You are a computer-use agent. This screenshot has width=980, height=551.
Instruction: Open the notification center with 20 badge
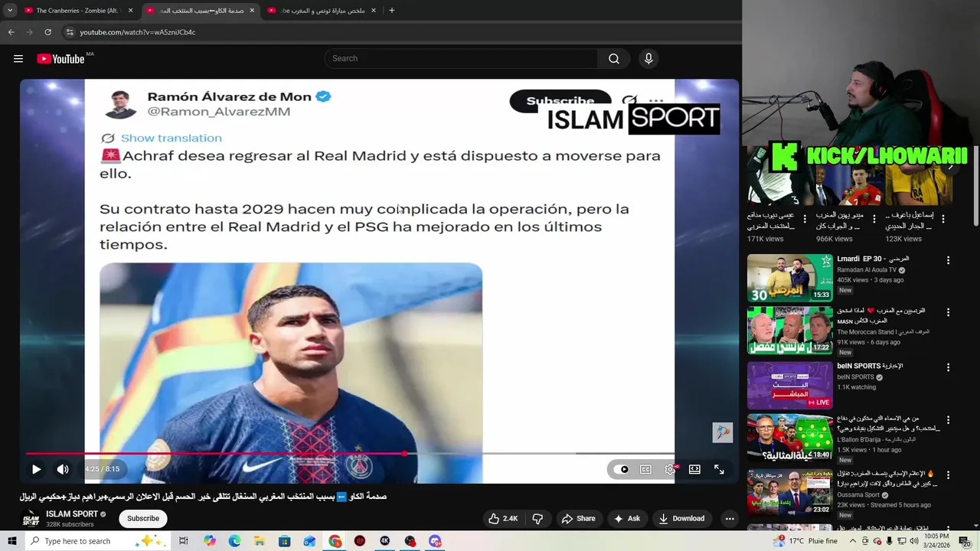pyautogui.click(x=965, y=541)
